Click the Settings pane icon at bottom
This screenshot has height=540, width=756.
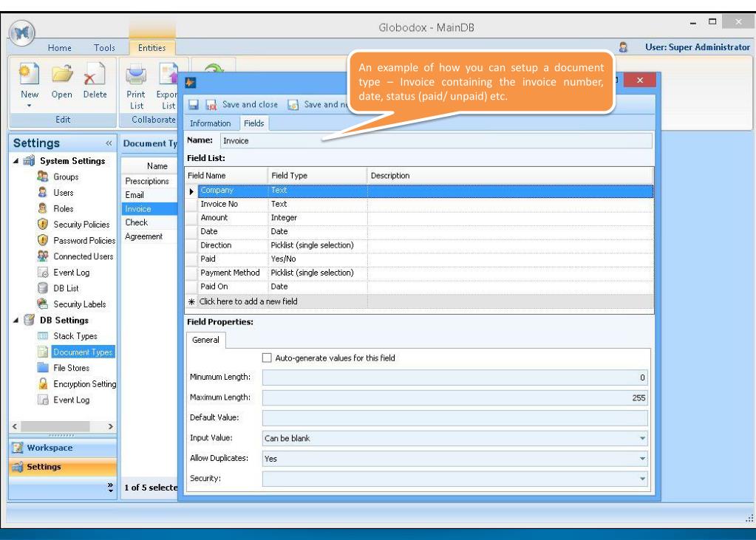pyautogui.click(x=17, y=467)
